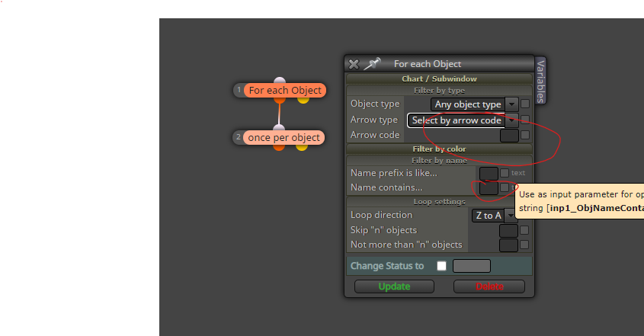Click the Object type label

[x=375, y=104]
